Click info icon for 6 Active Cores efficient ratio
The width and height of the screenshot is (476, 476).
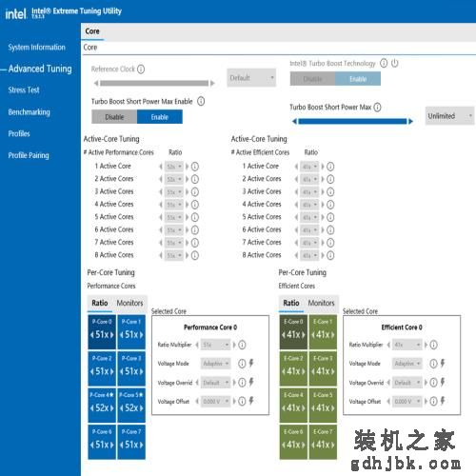330,229
